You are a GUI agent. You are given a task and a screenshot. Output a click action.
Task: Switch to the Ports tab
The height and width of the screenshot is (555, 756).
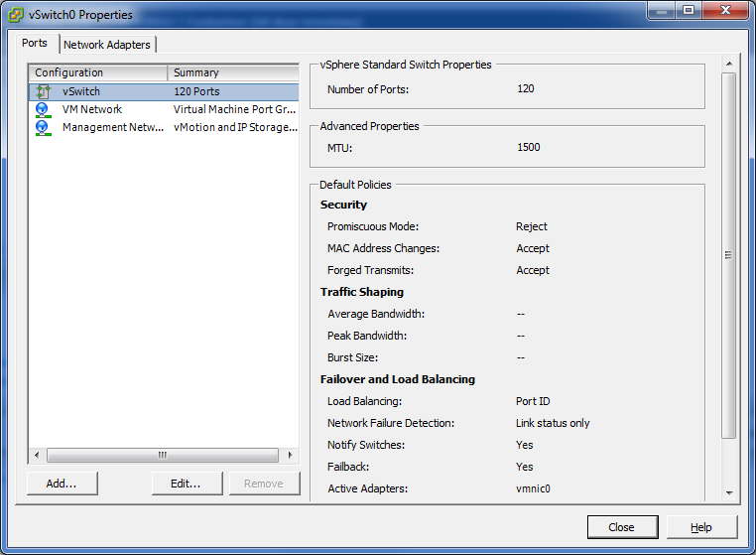pos(35,43)
